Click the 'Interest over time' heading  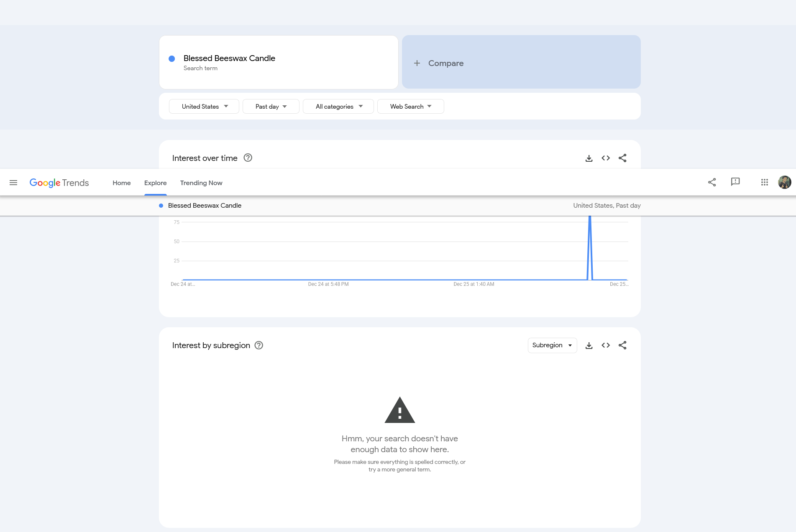pyautogui.click(x=205, y=158)
